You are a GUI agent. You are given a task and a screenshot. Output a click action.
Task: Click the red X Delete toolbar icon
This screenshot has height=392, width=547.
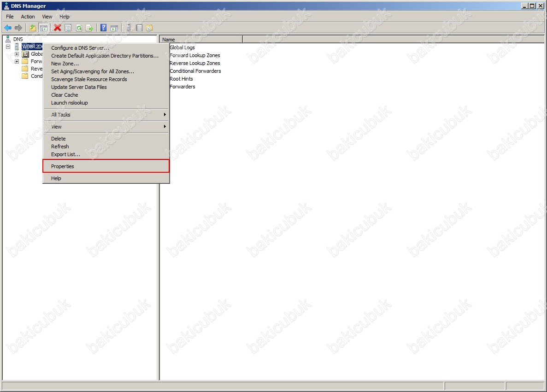coord(58,28)
